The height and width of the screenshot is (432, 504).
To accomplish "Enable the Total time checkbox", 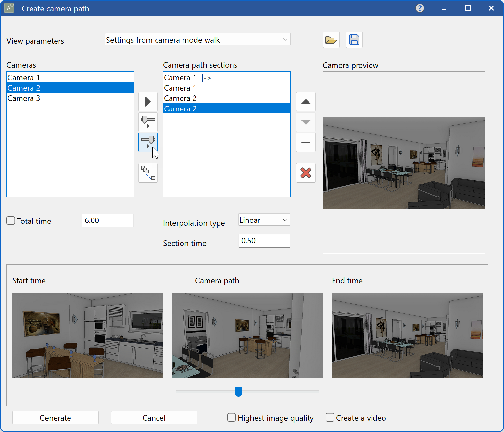I will [11, 221].
